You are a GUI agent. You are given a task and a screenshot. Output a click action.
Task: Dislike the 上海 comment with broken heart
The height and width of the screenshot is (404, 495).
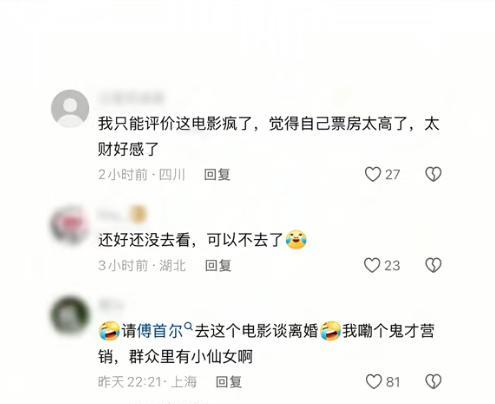[433, 381]
